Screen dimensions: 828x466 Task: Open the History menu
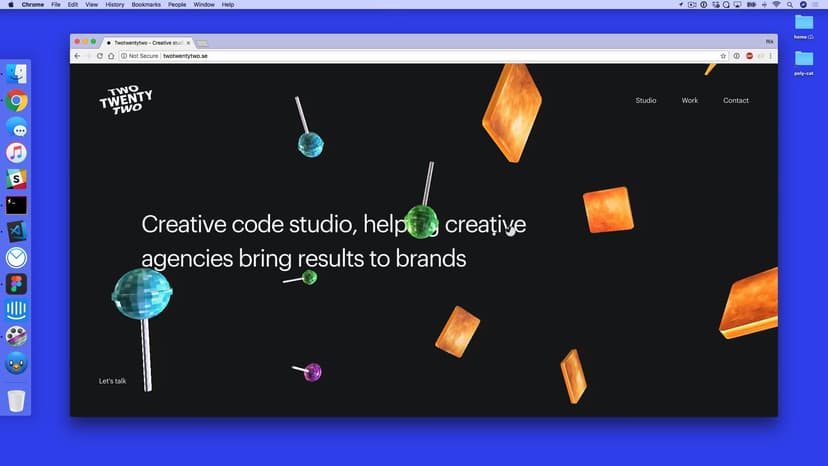[x=115, y=5]
